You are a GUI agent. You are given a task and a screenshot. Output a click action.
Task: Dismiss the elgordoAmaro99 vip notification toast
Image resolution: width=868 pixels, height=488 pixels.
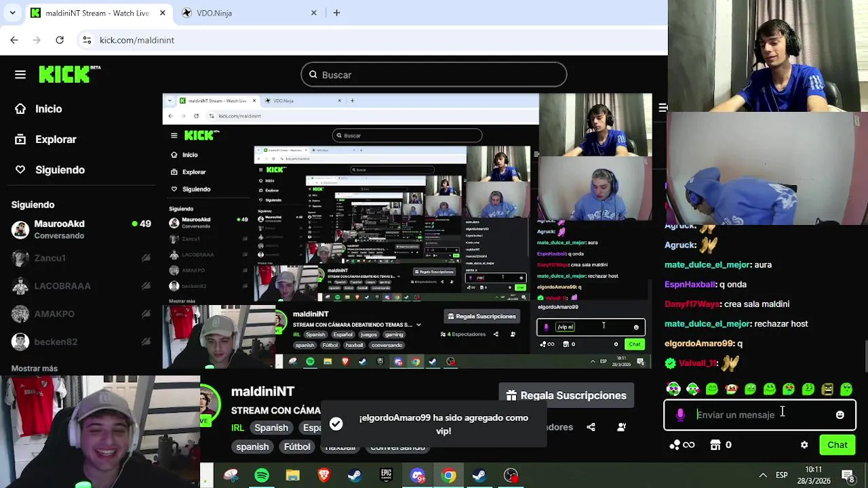433,424
